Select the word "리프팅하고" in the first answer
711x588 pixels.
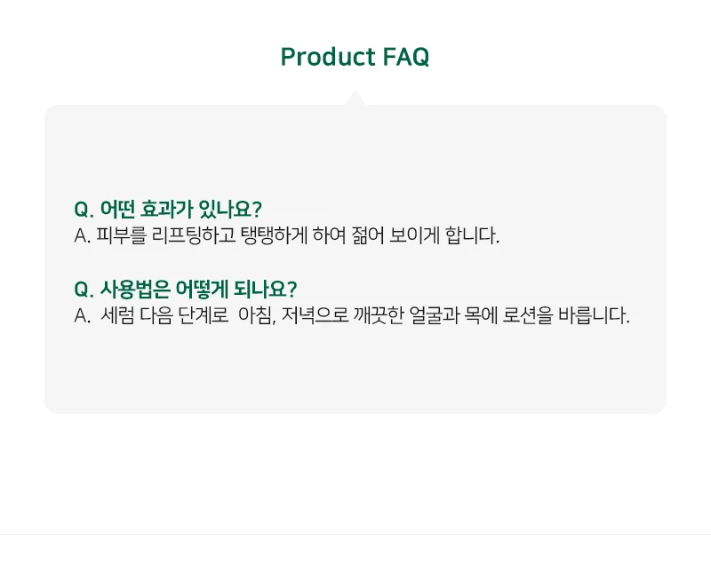coord(191,236)
